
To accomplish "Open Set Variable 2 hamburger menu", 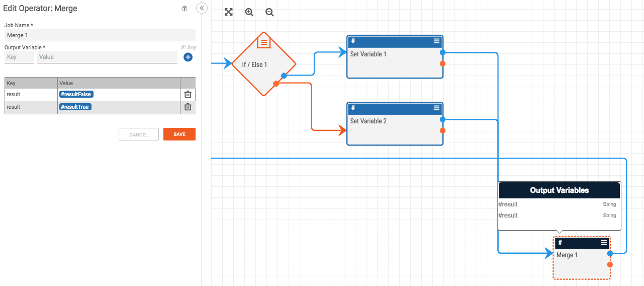I will [x=436, y=108].
